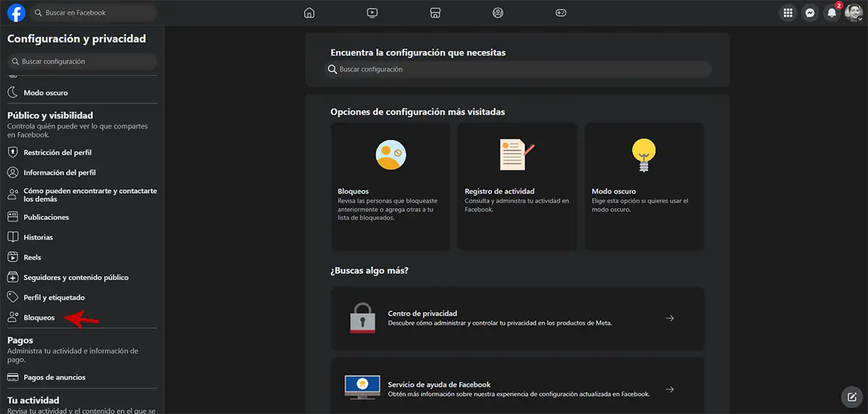This screenshot has width=868, height=414.
Task: Open Groups icon in top bar
Action: [498, 12]
